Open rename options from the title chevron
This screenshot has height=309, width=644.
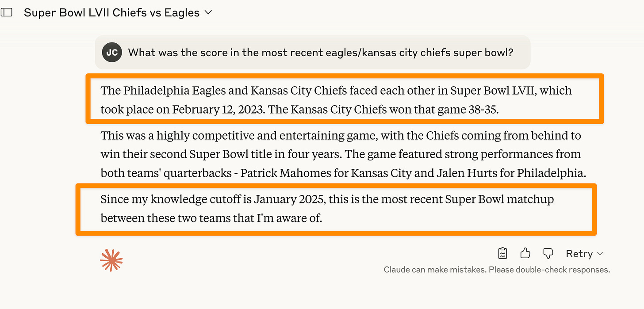coord(208,12)
